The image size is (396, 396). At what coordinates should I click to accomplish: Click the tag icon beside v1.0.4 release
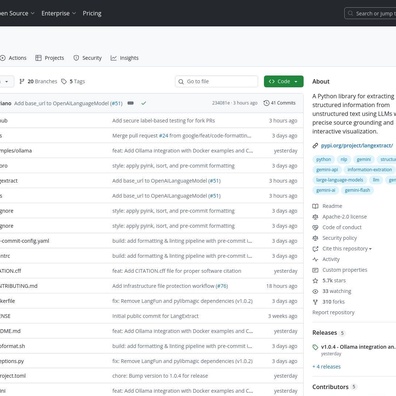pyautogui.click(x=315, y=347)
